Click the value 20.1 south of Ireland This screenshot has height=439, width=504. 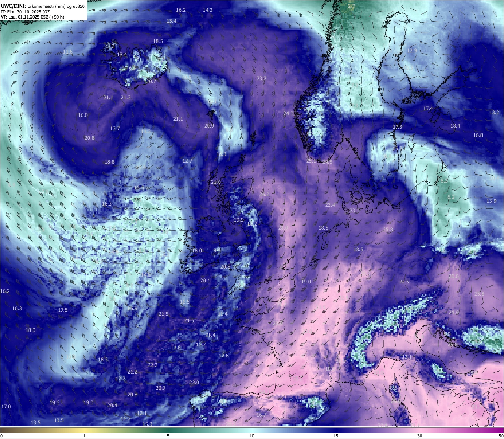click(205, 280)
